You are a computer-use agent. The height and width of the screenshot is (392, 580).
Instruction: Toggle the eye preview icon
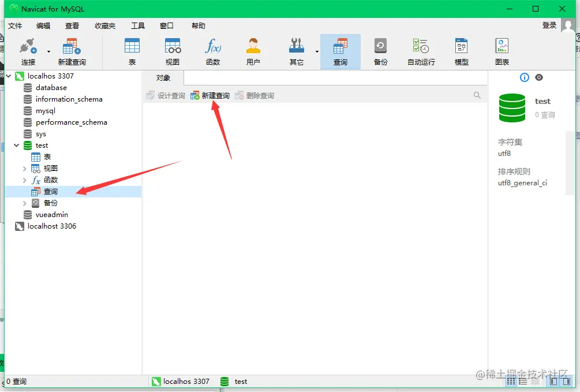539,77
